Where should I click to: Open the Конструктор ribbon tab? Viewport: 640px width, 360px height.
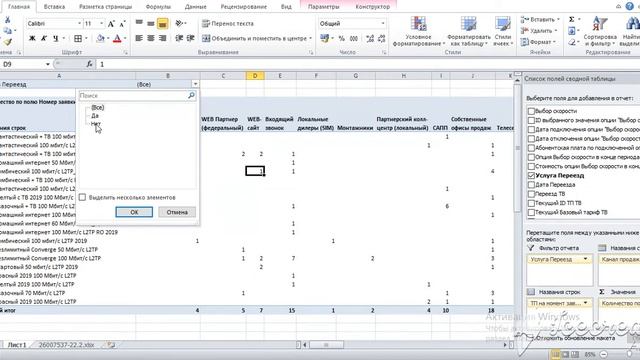point(372,7)
